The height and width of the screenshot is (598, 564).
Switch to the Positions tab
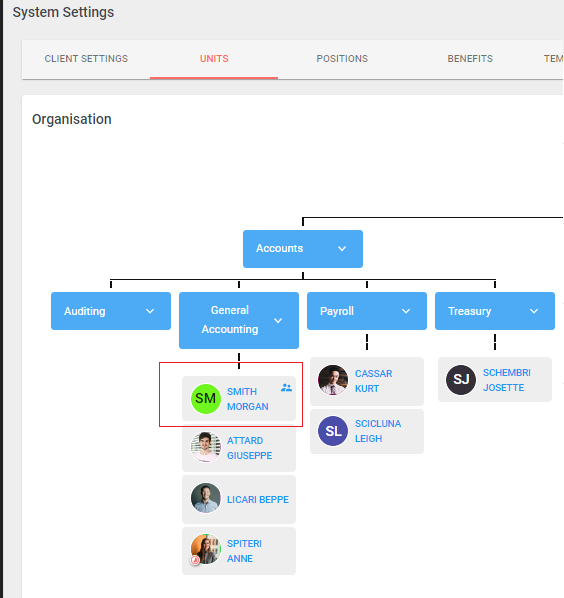point(342,59)
